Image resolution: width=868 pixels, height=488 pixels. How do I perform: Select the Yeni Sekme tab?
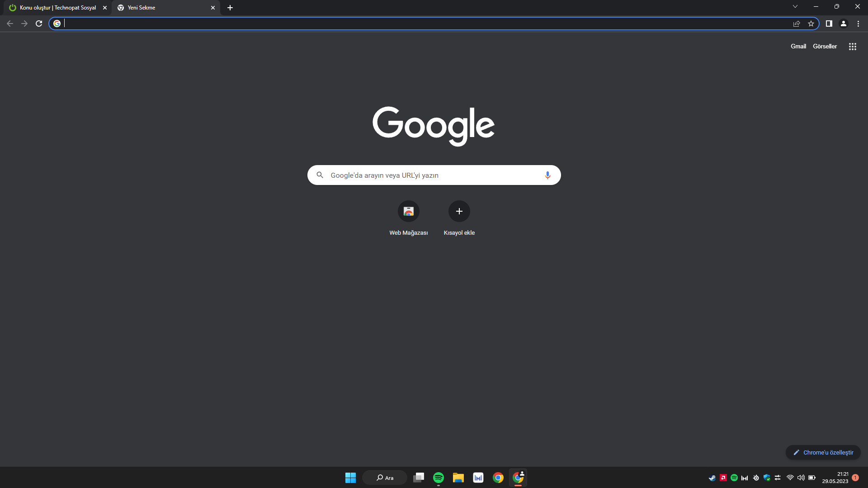pyautogui.click(x=166, y=8)
